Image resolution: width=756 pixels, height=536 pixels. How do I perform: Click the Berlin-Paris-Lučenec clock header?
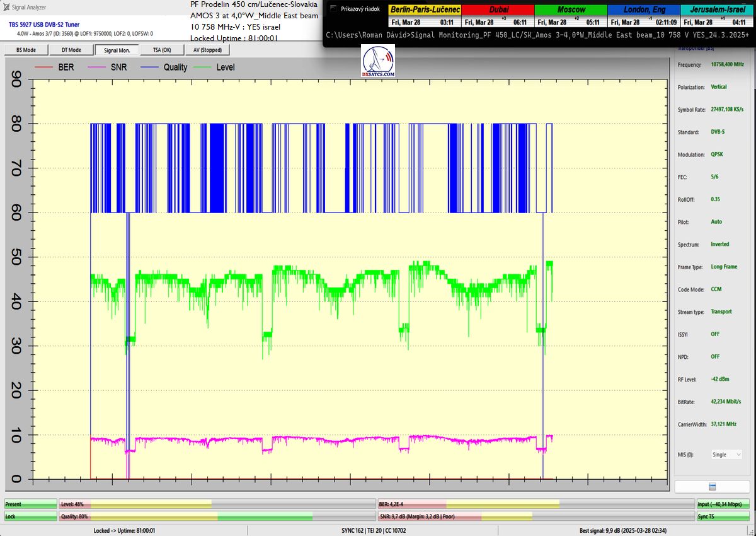425,10
